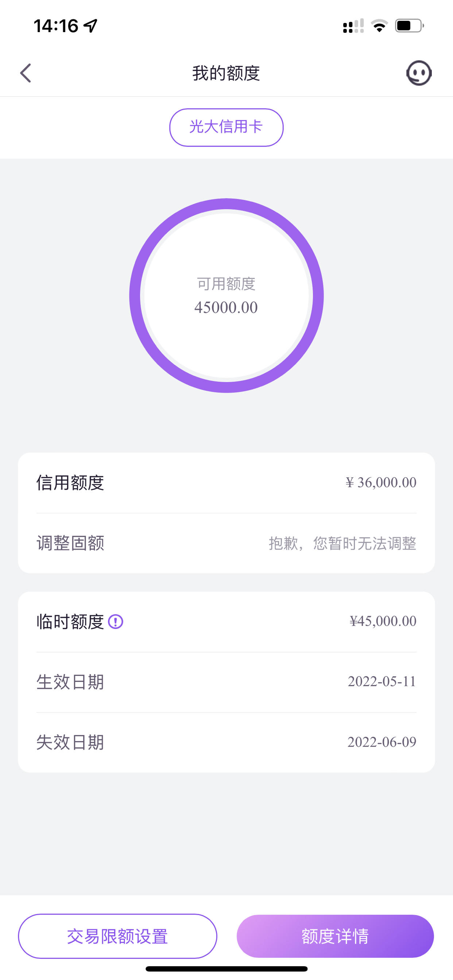
Task: Tap the temporary limit info icon
Action: click(x=115, y=622)
